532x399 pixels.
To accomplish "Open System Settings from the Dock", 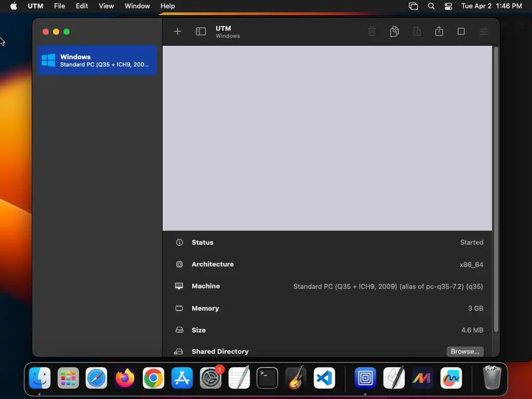I will pyautogui.click(x=210, y=378).
